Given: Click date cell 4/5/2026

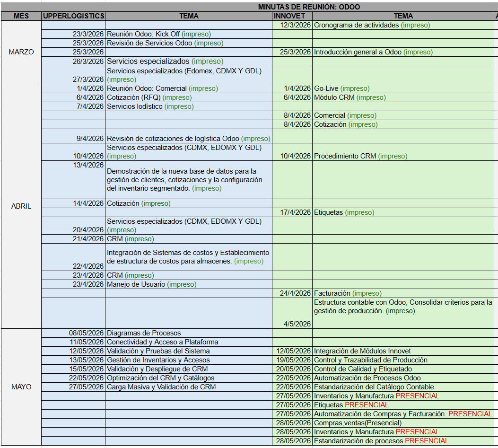Looking at the screenshot, I should click(292, 313).
